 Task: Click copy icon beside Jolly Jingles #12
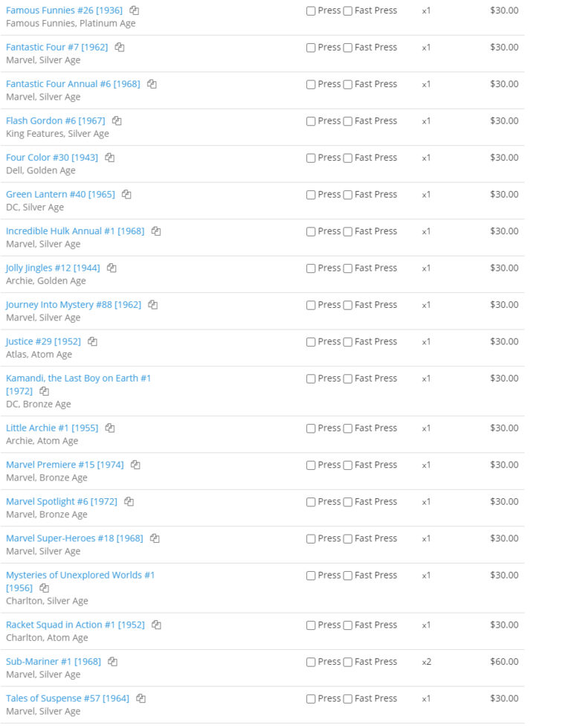pyautogui.click(x=112, y=268)
